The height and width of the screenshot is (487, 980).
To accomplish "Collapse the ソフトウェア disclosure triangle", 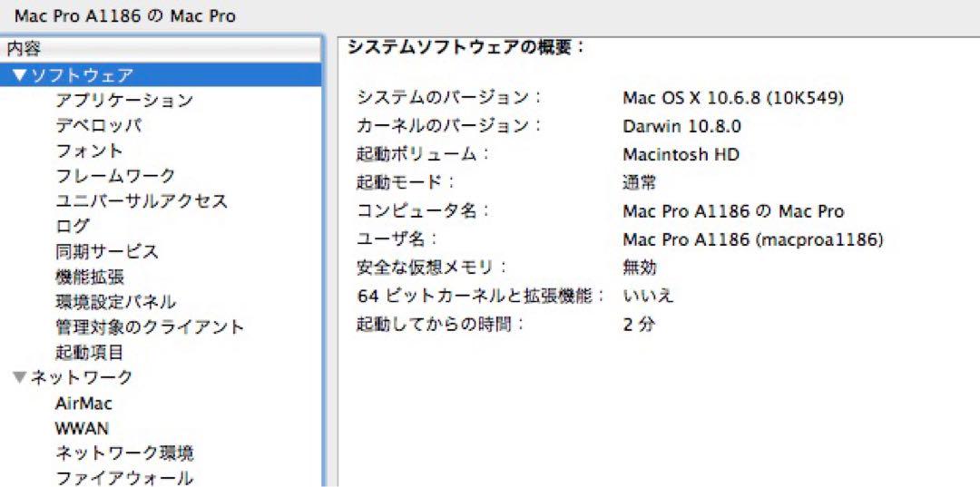I will (20, 75).
